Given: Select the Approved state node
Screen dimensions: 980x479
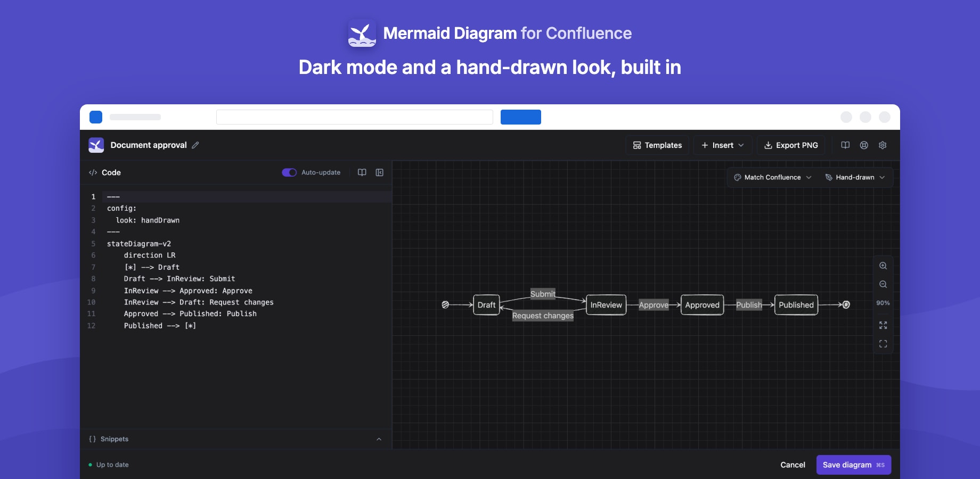Looking at the screenshot, I should 702,305.
